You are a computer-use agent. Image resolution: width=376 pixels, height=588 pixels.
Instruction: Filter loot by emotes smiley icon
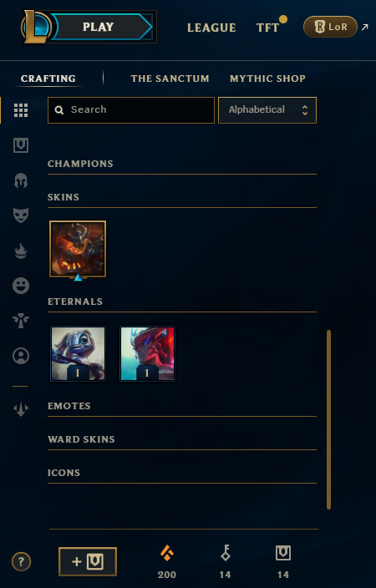point(21,286)
